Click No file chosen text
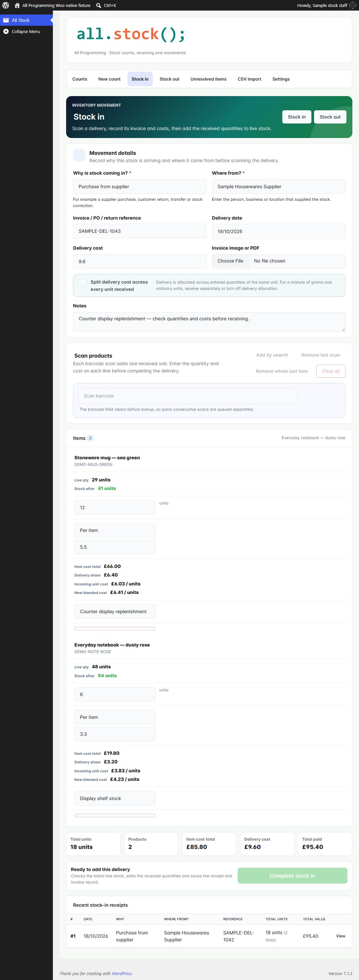Image resolution: width=359 pixels, height=980 pixels. (269, 261)
